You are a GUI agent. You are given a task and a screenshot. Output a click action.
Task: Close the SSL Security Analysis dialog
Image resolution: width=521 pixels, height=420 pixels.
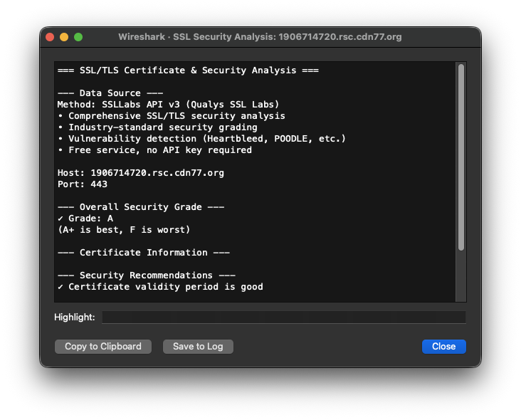click(x=444, y=347)
